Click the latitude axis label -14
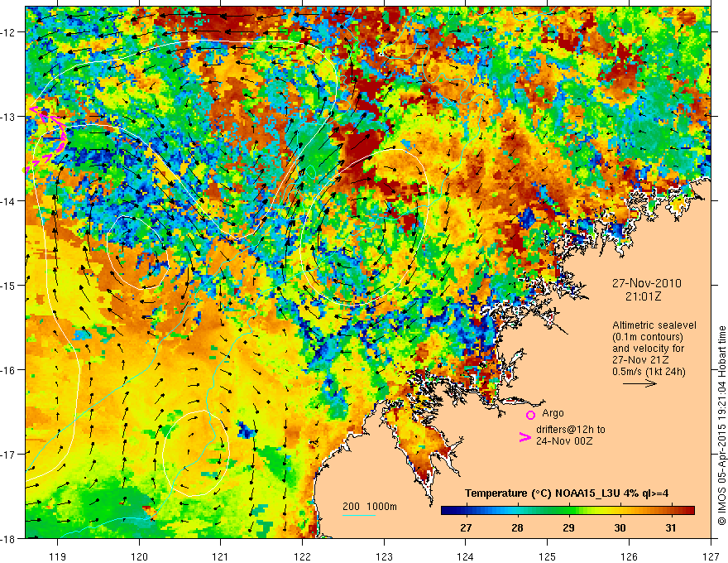 [8, 201]
